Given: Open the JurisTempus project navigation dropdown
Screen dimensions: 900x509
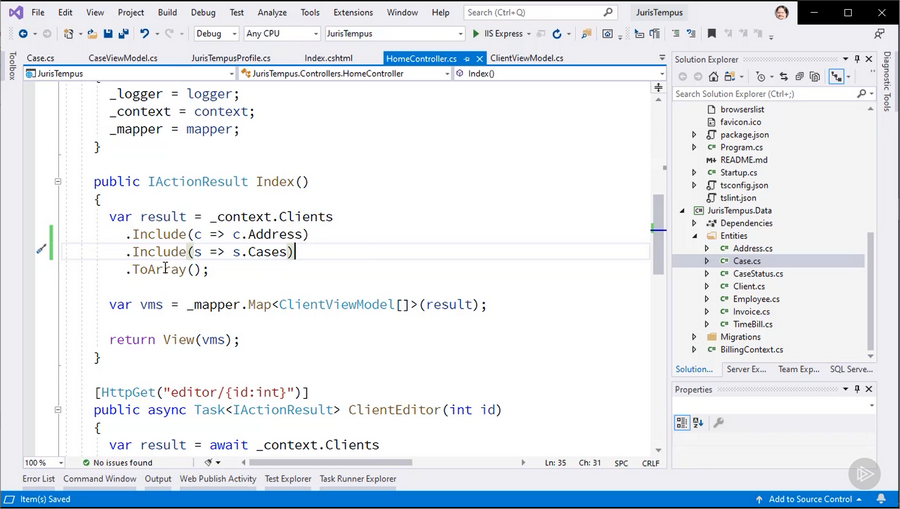Looking at the screenshot, I should pos(130,73).
